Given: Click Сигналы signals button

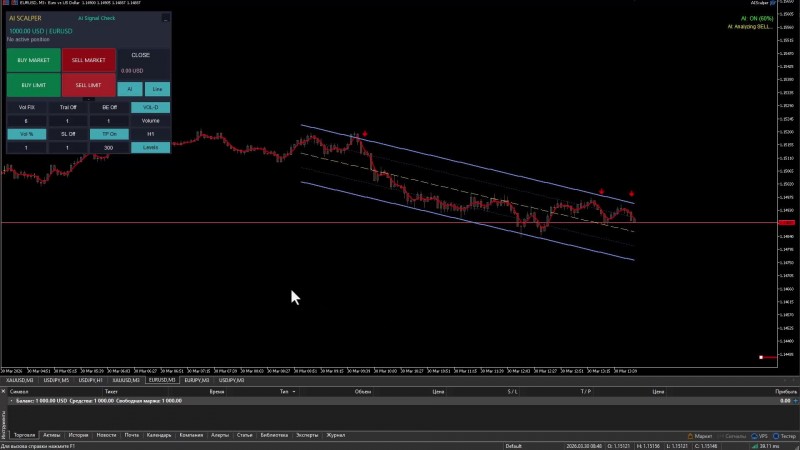Looking at the screenshot, I should [x=732, y=436].
